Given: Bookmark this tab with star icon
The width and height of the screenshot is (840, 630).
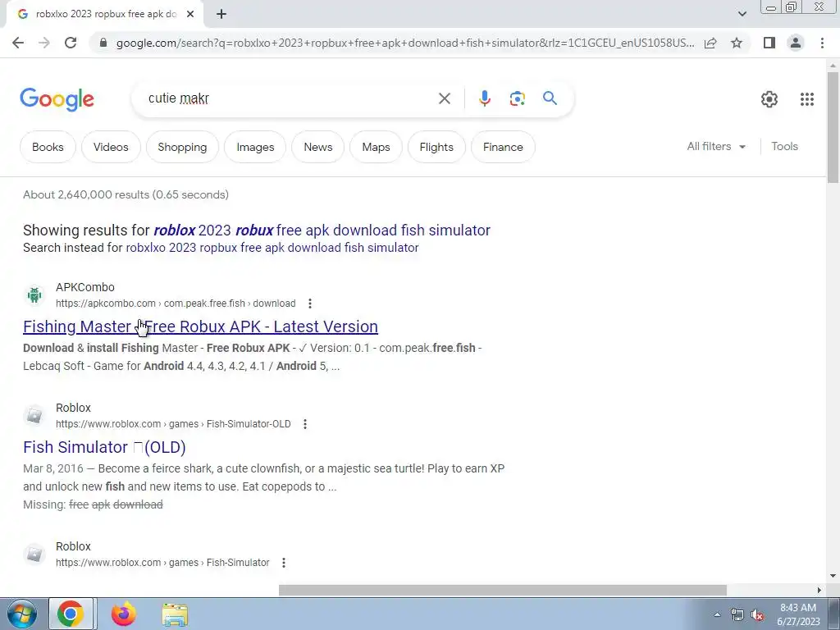Looking at the screenshot, I should tap(737, 43).
